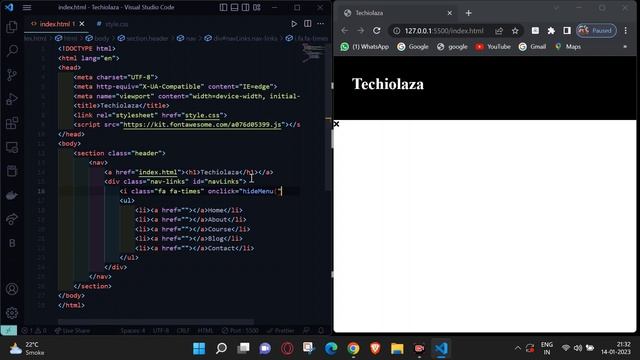Viewport: 640px width, 360px height.
Task: Click the X close-menu icon on webpage
Action: tap(336, 124)
